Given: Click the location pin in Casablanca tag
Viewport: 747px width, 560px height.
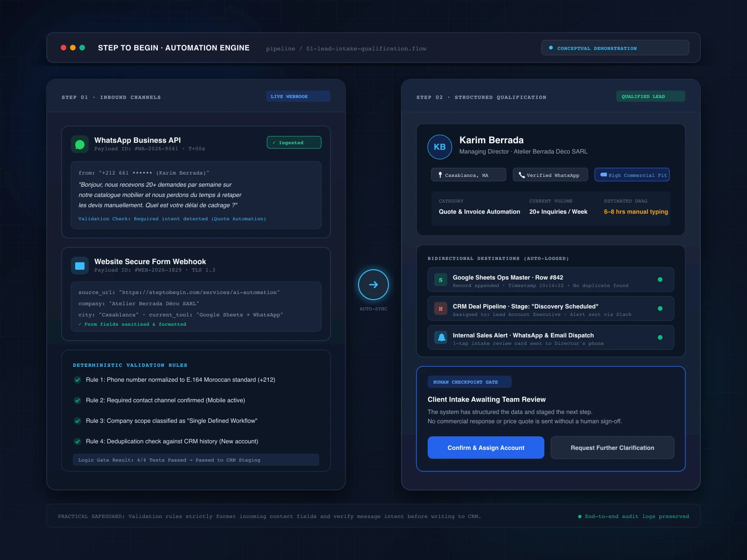Looking at the screenshot, I should (440, 175).
